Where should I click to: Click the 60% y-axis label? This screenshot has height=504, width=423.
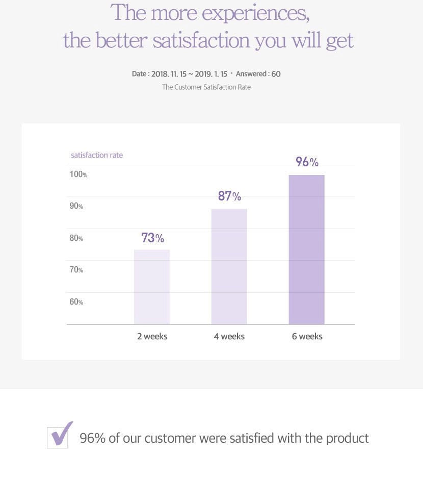76,302
